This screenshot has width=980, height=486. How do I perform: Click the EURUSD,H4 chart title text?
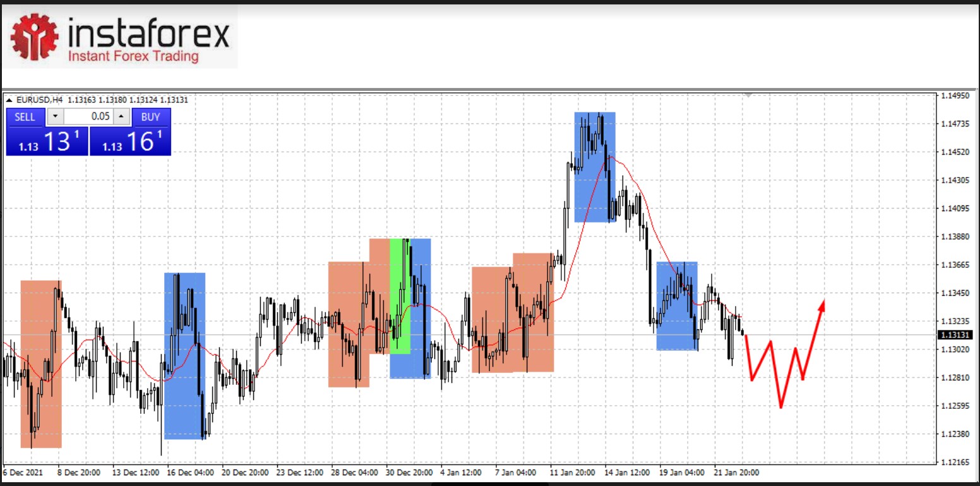tap(40, 100)
